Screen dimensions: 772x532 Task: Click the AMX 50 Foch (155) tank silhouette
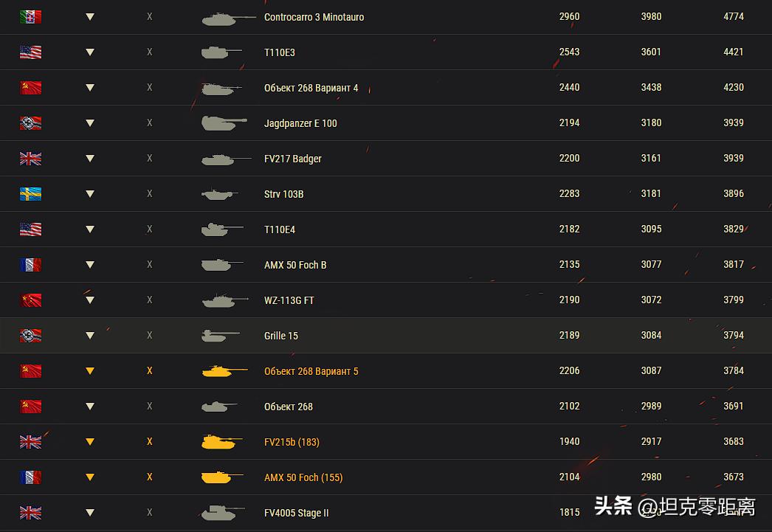click(x=221, y=477)
